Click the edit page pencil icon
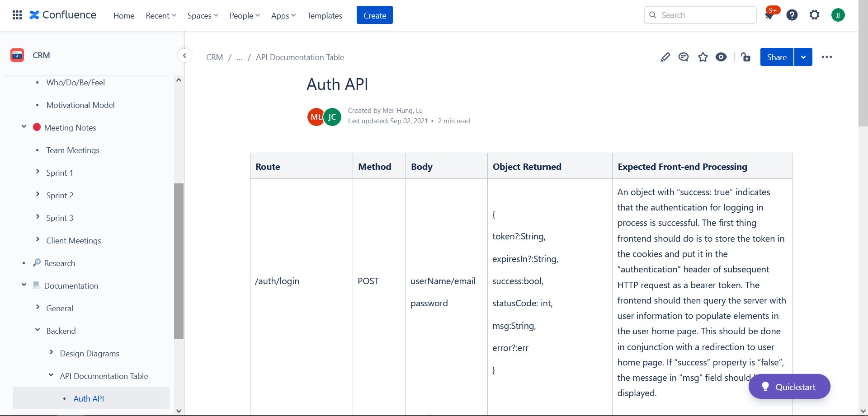The height and width of the screenshot is (416, 868). tap(665, 57)
